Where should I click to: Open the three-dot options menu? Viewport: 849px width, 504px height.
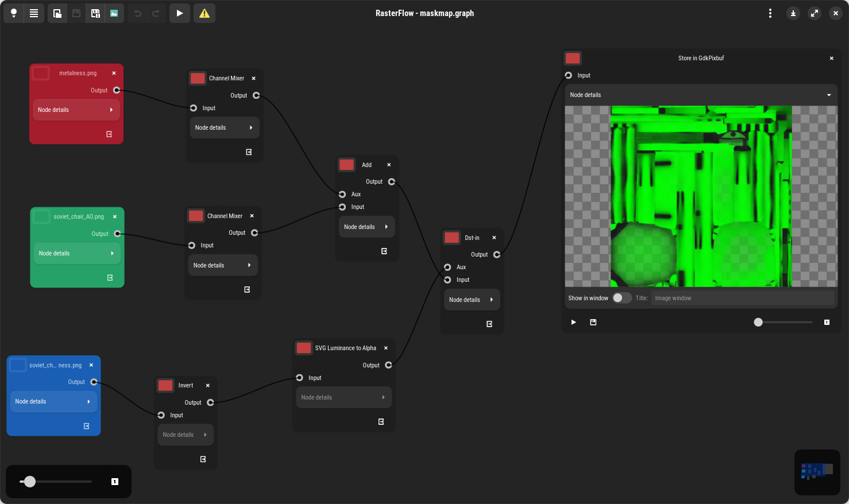tap(770, 13)
